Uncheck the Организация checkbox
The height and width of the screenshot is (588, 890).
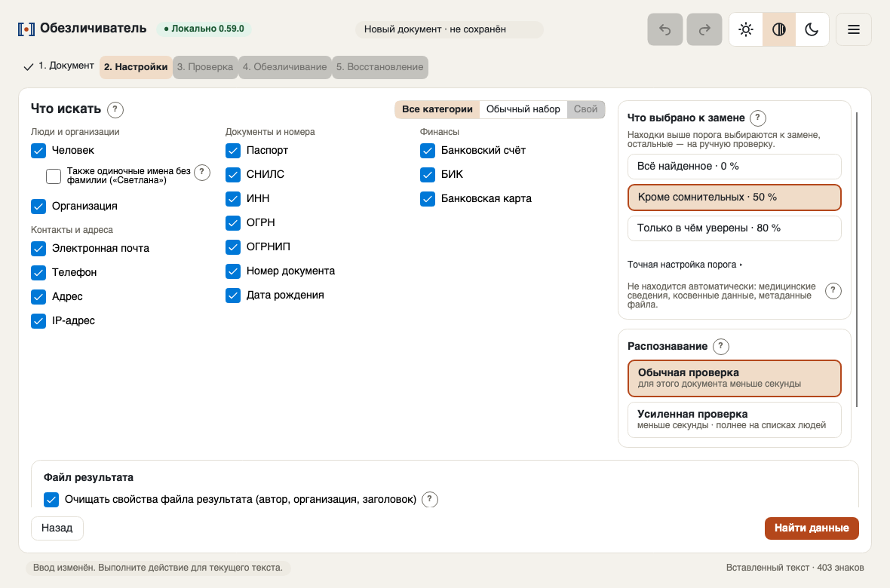coord(38,206)
